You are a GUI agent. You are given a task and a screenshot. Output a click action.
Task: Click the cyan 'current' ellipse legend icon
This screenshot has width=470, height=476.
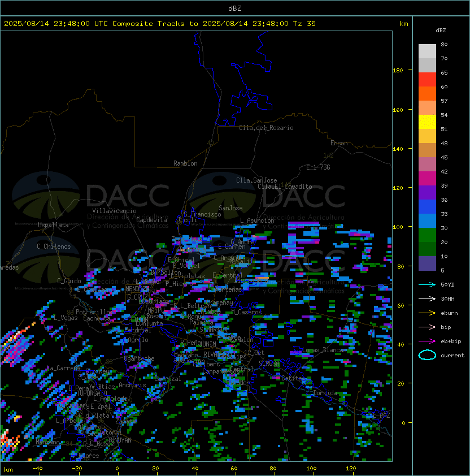pos(427,355)
